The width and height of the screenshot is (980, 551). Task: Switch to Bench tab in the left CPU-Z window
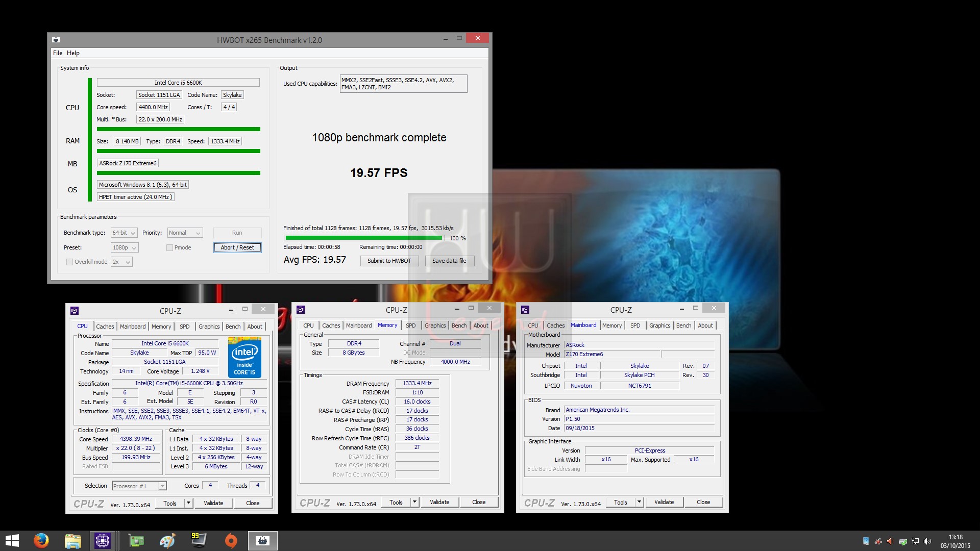(x=233, y=327)
